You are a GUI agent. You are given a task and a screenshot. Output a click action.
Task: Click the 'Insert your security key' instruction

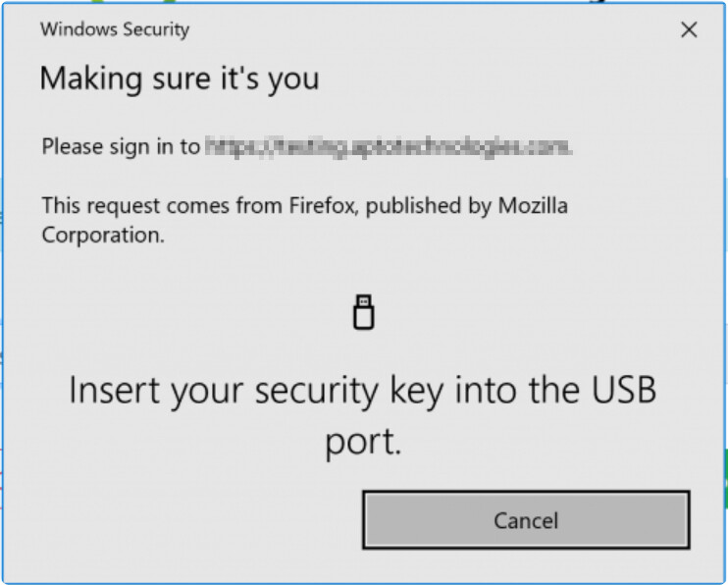pos(363,391)
